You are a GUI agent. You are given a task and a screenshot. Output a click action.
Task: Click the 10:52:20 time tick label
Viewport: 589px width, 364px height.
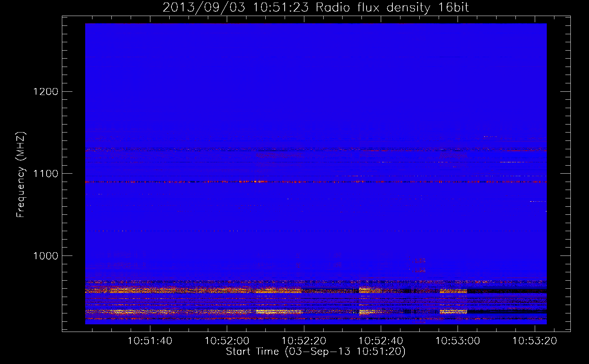click(x=304, y=341)
